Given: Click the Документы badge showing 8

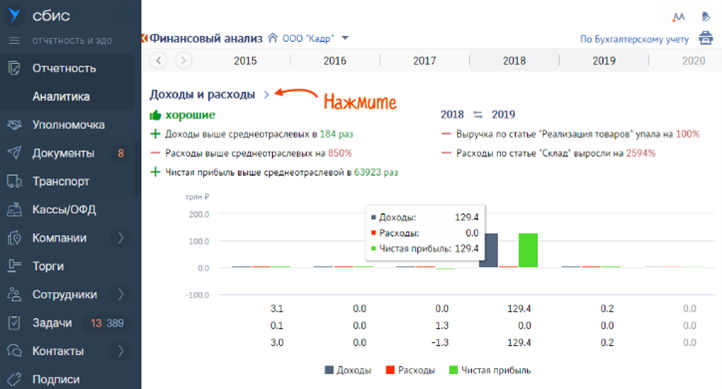Looking at the screenshot, I should pos(121,153).
